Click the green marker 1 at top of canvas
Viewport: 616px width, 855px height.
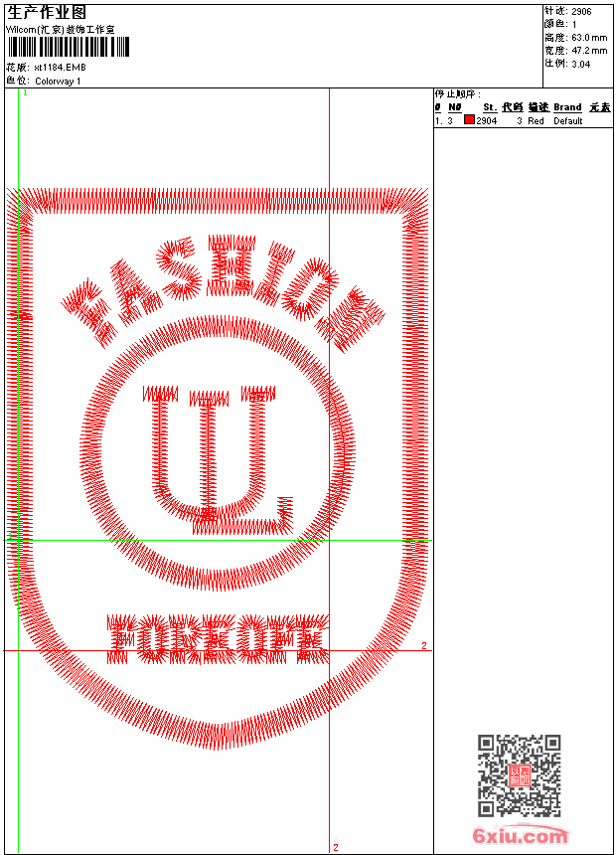click(25, 93)
